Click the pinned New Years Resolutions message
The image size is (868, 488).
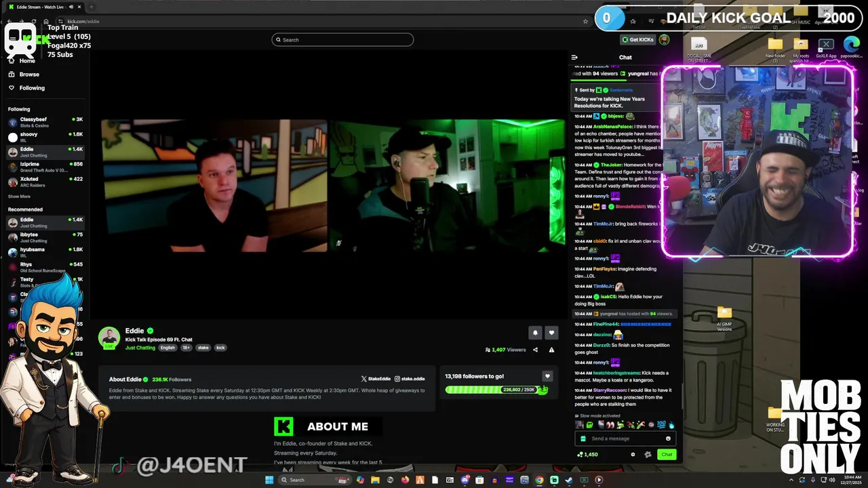coord(616,98)
